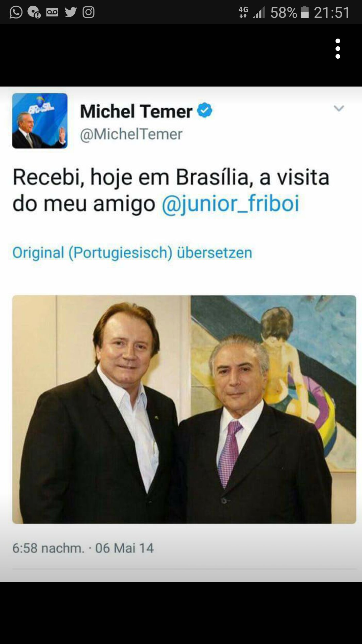This screenshot has height=644, width=362.
Task: Tap 'Original (Portugiesisch) übersetzen' translate link
Action: (x=132, y=253)
